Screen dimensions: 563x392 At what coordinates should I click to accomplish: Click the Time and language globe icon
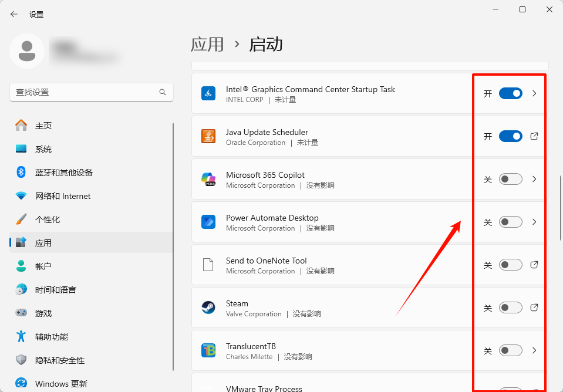(x=21, y=290)
